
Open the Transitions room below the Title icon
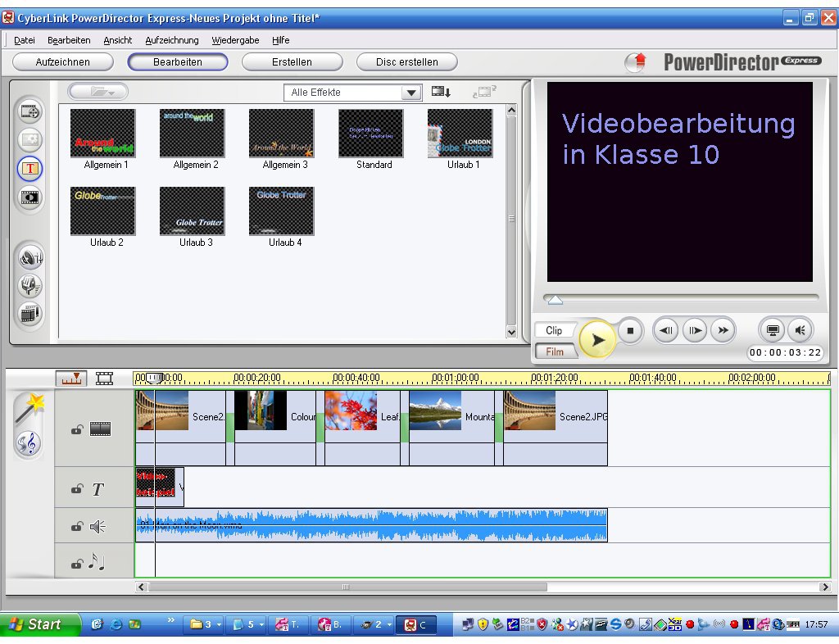29,197
